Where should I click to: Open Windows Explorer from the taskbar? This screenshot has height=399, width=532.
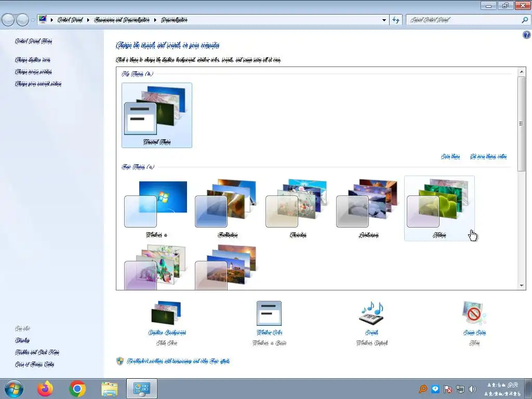tap(110, 389)
